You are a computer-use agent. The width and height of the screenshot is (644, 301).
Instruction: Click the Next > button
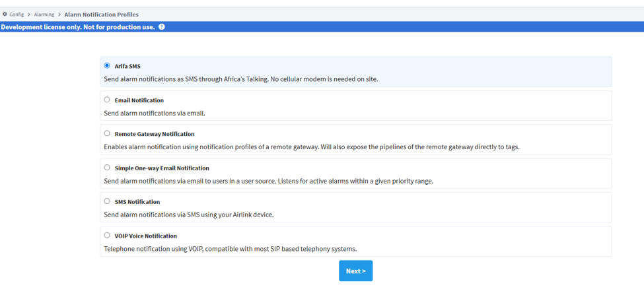(x=355, y=271)
